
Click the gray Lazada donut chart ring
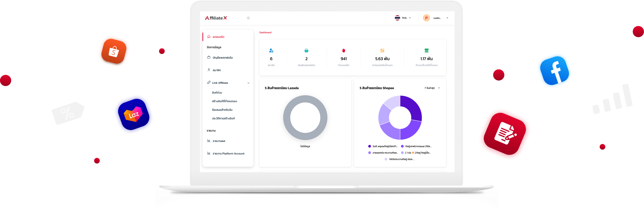[287, 118]
